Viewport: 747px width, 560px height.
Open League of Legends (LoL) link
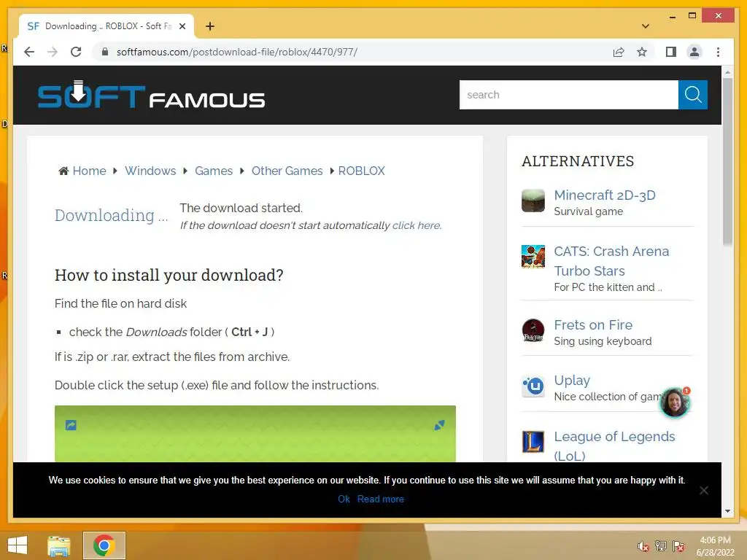(x=614, y=446)
